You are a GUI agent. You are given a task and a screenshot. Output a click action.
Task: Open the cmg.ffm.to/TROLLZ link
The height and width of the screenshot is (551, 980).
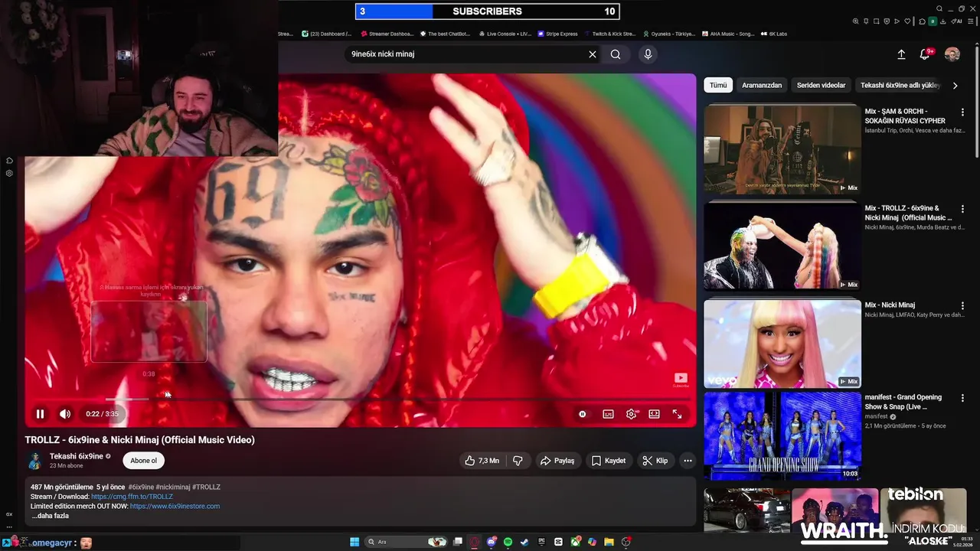tap(132, 497)
